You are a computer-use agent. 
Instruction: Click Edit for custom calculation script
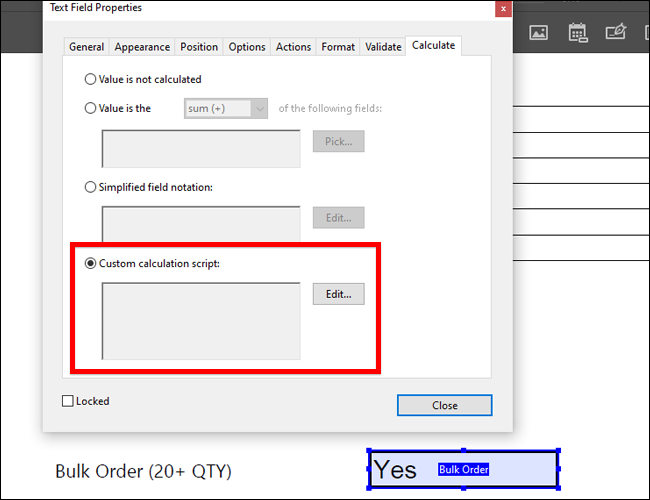pos(338,294)
